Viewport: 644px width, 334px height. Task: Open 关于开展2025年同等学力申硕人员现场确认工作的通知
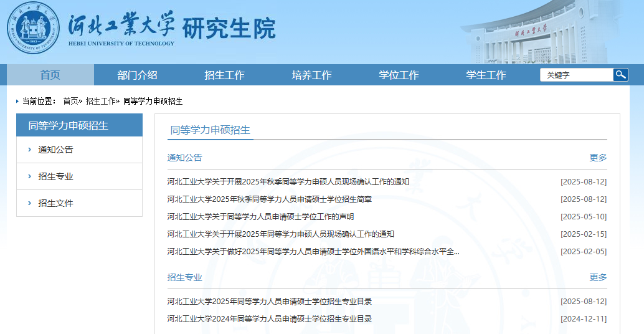(x=280, y=234)
